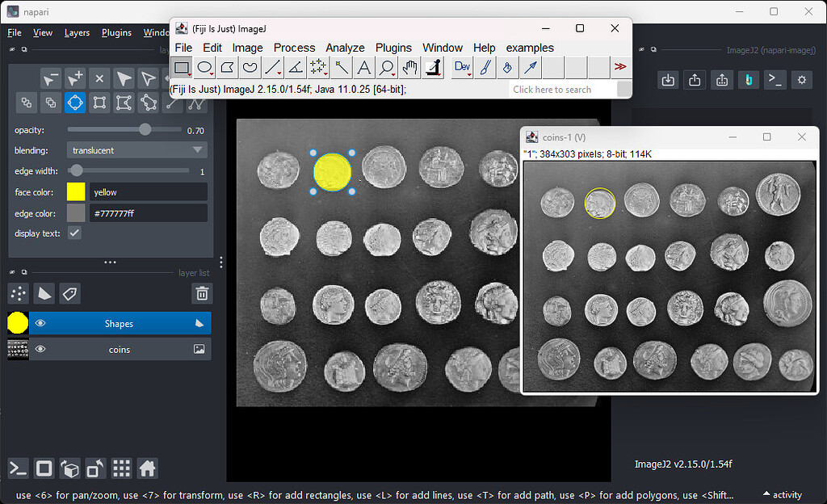The height and width of the screenshot is (504, 827).
Task: Select the ImageJ hand scrolling tool
Action: click(409, 68)
